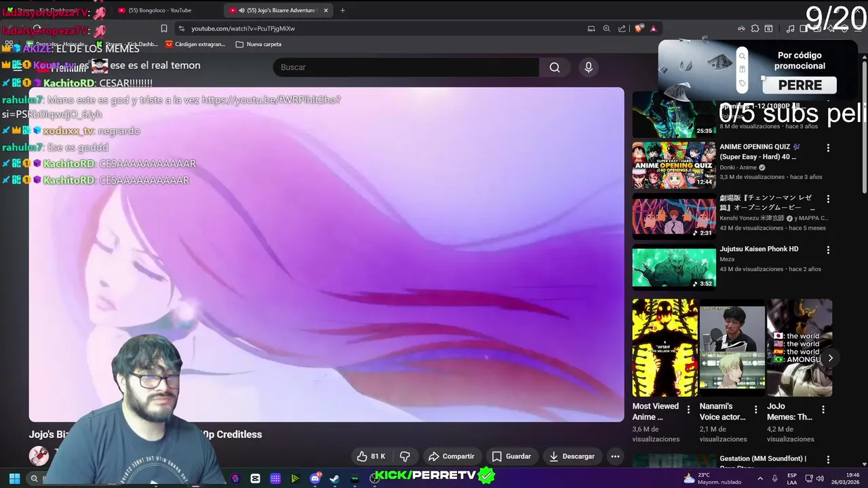Click the weather widget showing 23°C
Screen dimensions: 868x488
click(x=714, y=479)
